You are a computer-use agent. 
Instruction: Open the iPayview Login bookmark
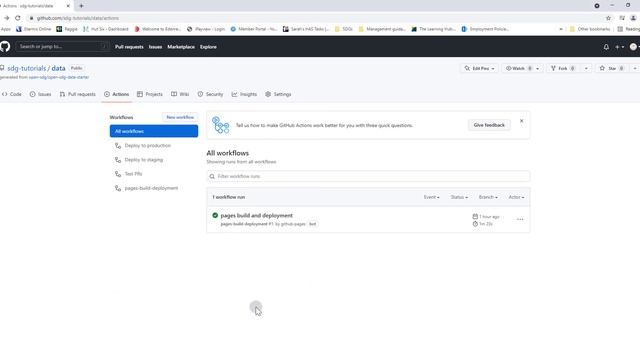[206, 29]
